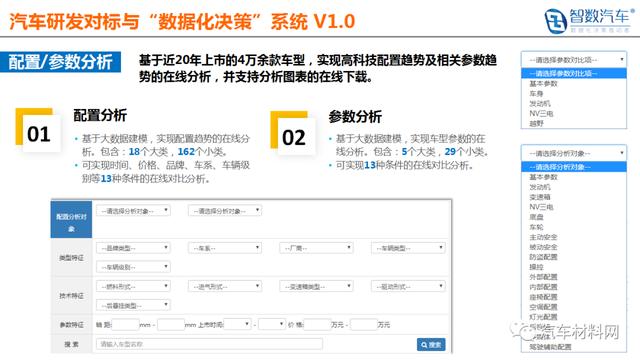Click the 配置分析 heading beside 01
The height and width of the screenshot is (360, 640).
click(x=100, y=116)
